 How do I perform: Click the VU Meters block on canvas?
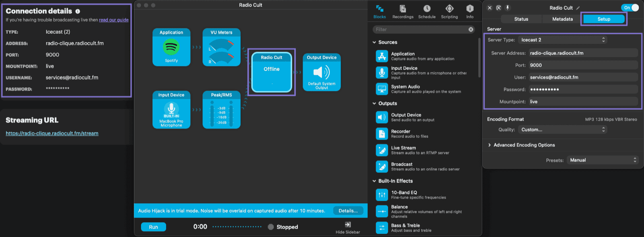[x=221, y=47]
